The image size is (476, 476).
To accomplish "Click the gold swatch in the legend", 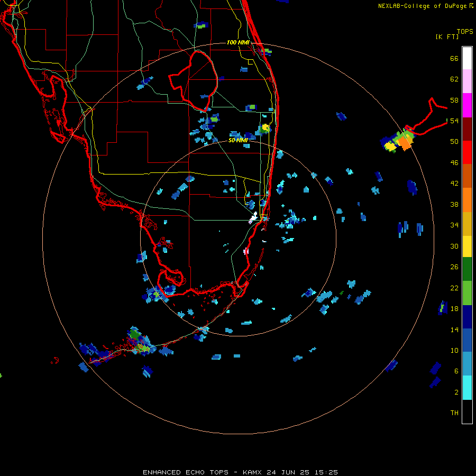I will pos(467,224).
